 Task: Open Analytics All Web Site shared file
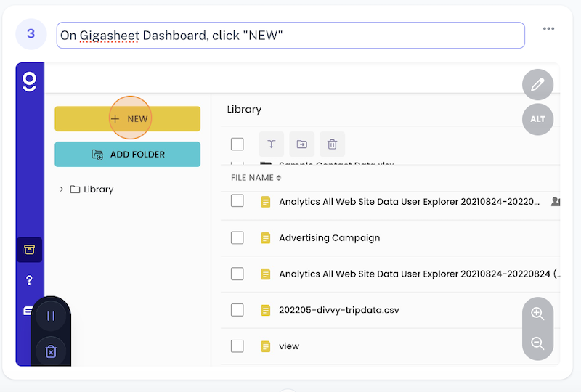409,202
